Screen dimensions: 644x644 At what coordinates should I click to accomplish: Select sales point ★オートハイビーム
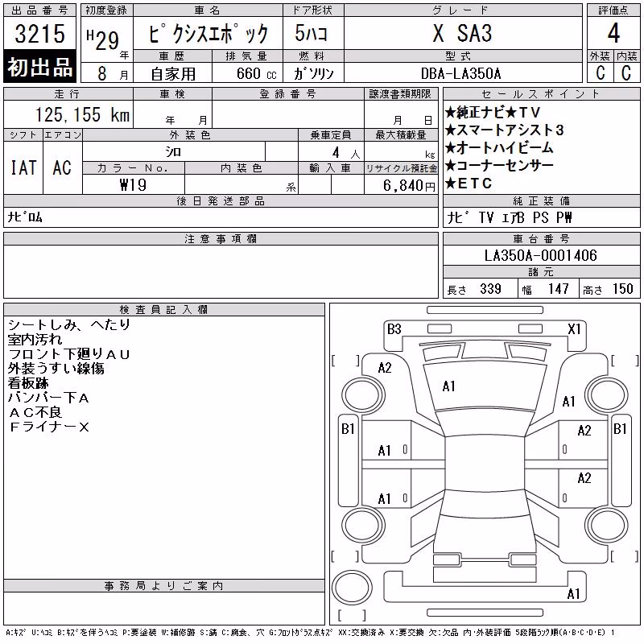(499, 147)
